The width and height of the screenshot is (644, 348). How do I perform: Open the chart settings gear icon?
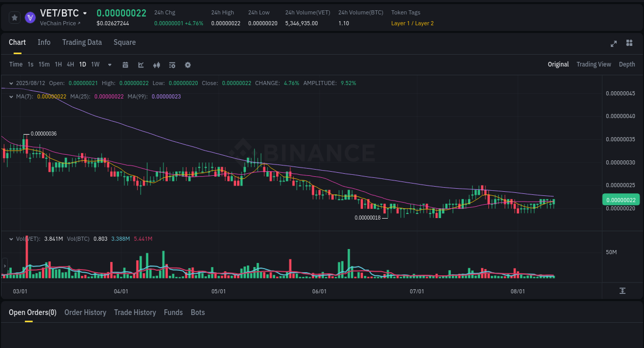[x=188, y=64]
